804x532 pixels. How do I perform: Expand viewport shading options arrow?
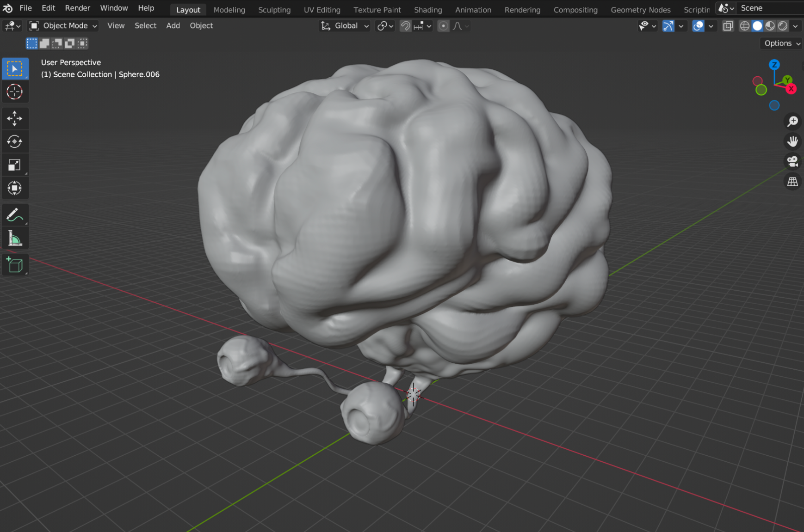pyautogui.click(x=795, y=26)
